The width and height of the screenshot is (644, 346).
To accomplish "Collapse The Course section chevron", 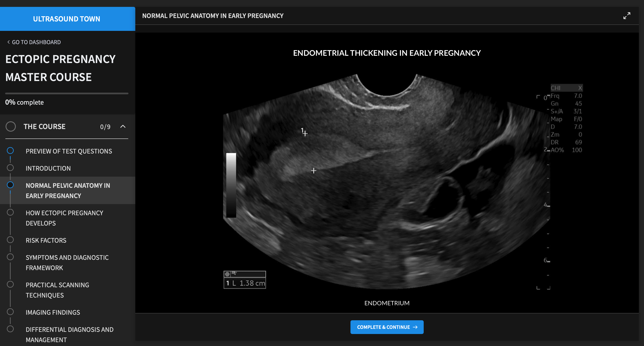I will coord(123,126).
